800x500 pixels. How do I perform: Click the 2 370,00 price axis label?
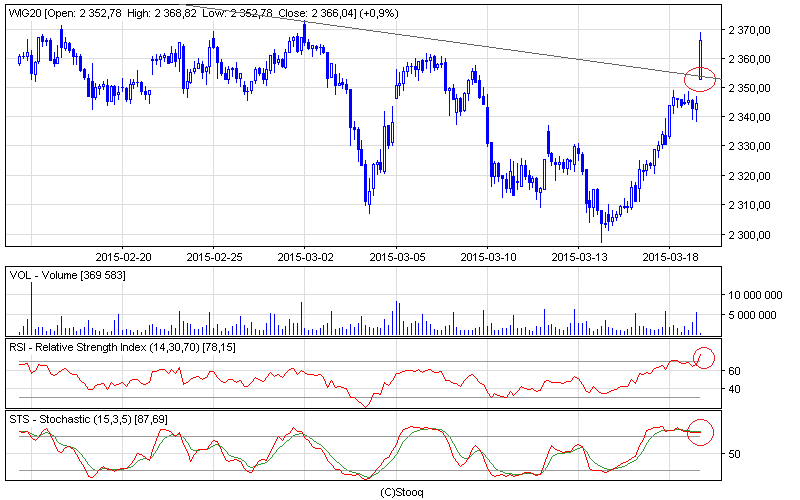749,30
